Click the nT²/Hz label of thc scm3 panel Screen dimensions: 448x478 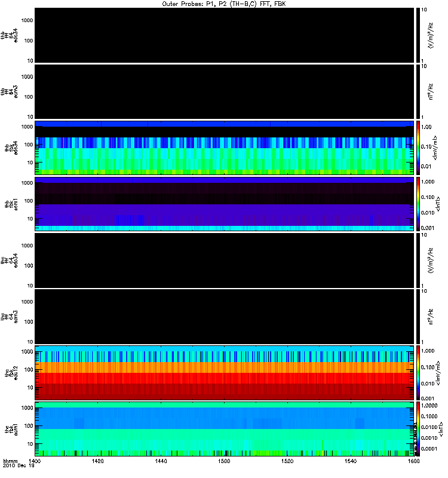[x=431, y=317]
